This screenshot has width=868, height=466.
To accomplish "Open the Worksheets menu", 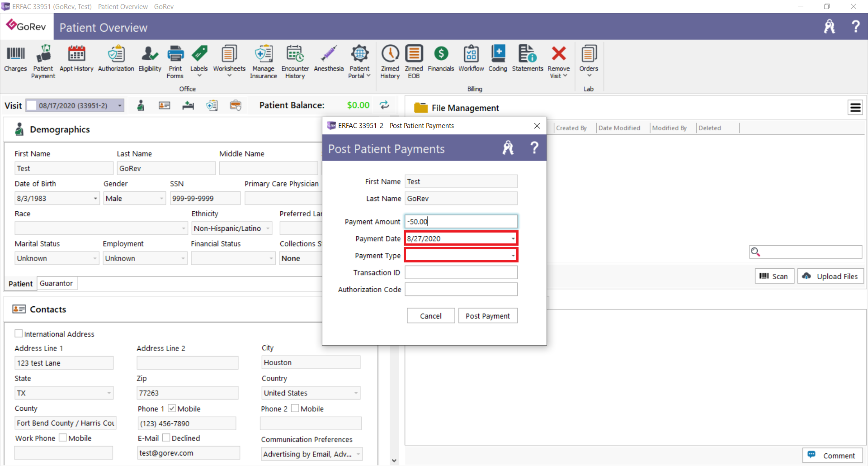I will 229,61.
